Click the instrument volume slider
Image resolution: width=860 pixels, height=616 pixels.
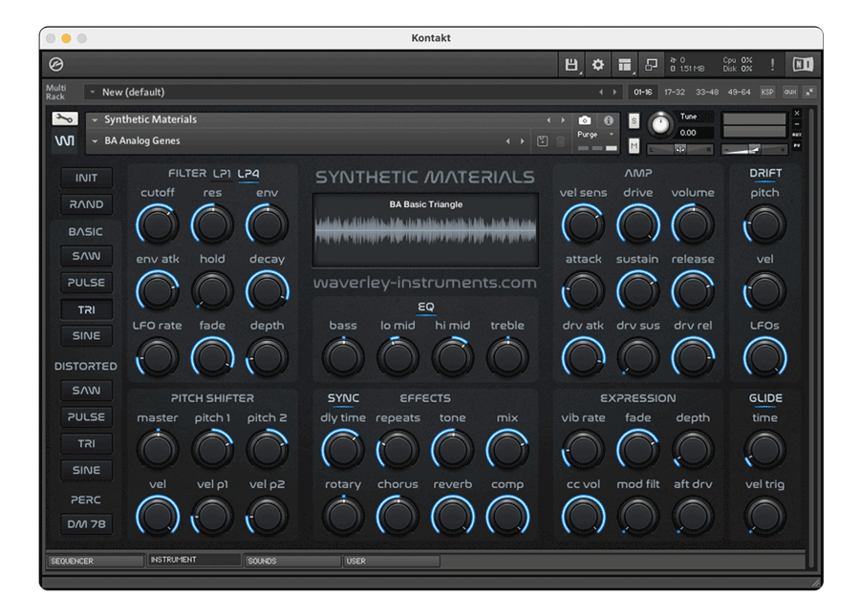click(755, 149)
